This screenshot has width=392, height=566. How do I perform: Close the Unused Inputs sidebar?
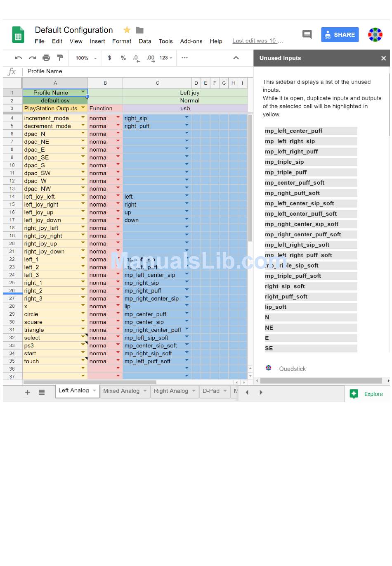pos(383,58)
